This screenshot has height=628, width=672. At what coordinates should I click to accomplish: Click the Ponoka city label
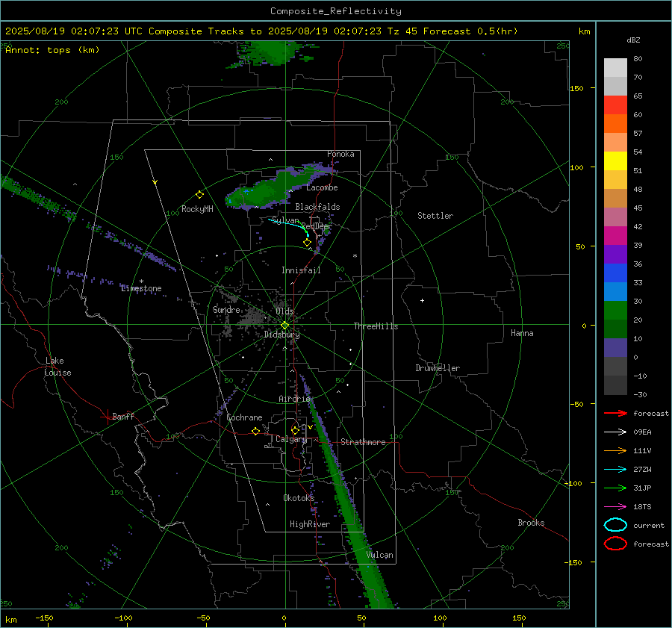(x=340, y=154)
